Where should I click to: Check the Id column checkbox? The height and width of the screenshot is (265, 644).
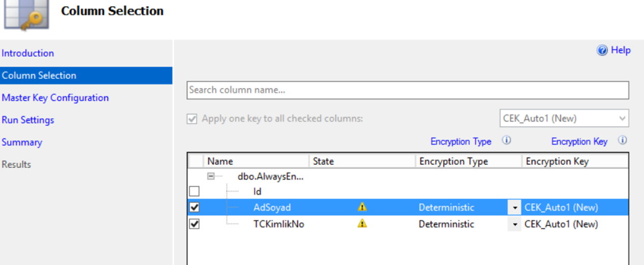tap(195, 191)
